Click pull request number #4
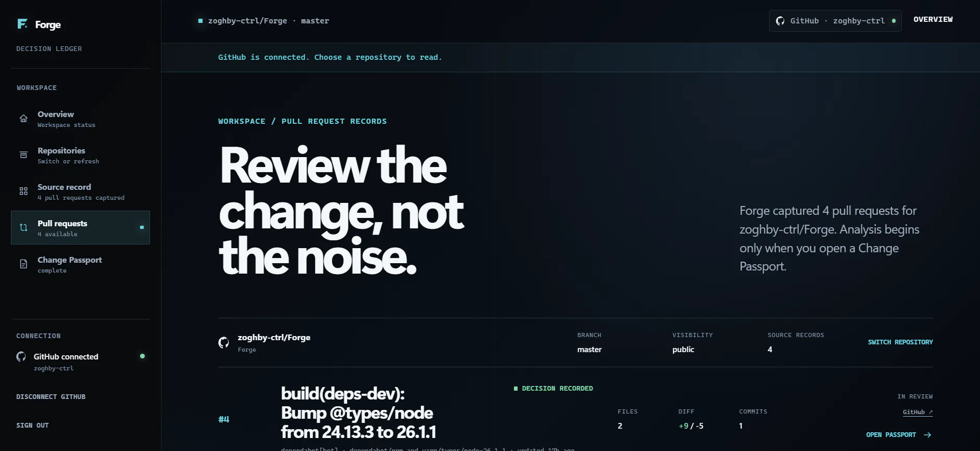 (x=224, y=419)
